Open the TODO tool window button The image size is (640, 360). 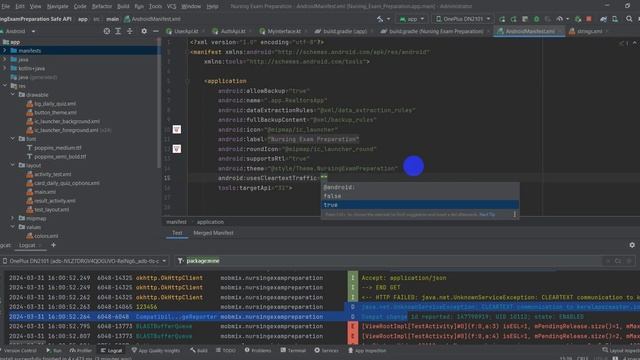pos(226,350)
